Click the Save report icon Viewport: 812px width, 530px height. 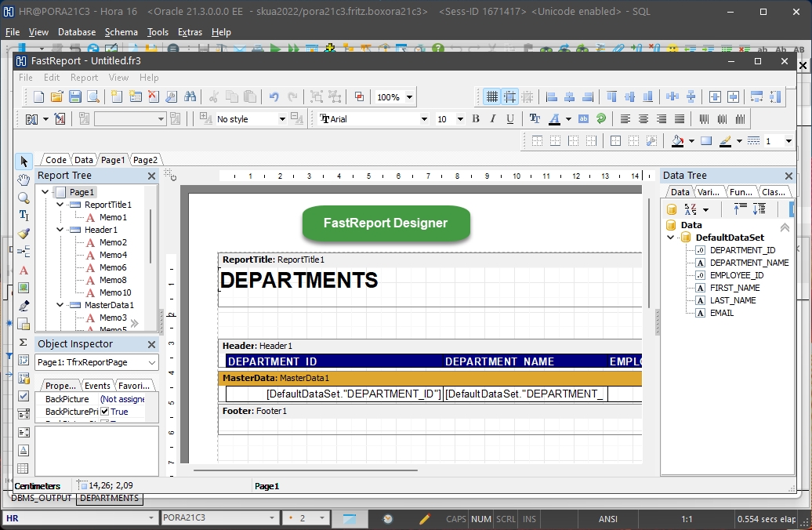[x=75, y=97]
